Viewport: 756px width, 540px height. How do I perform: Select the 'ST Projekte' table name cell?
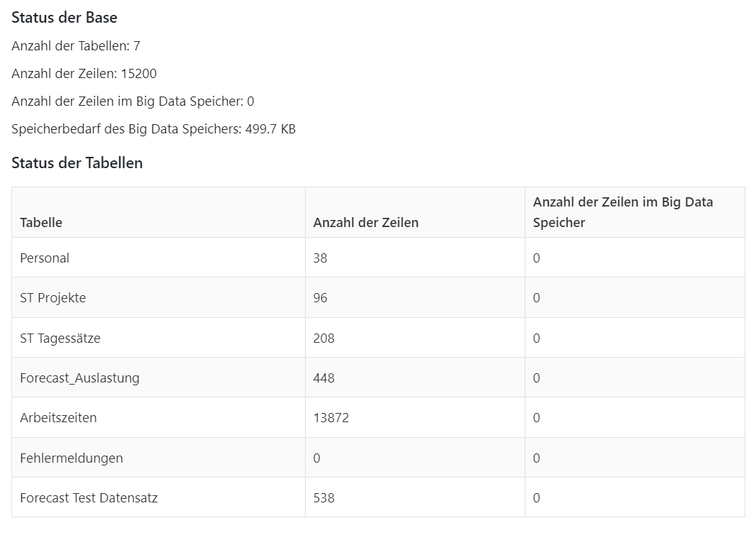[x=52, y=298]
